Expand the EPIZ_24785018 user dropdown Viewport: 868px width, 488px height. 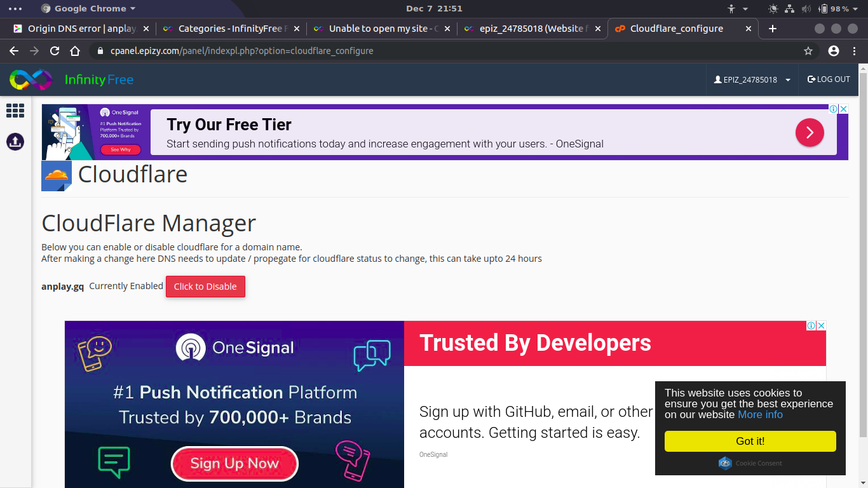coord(752,80)
